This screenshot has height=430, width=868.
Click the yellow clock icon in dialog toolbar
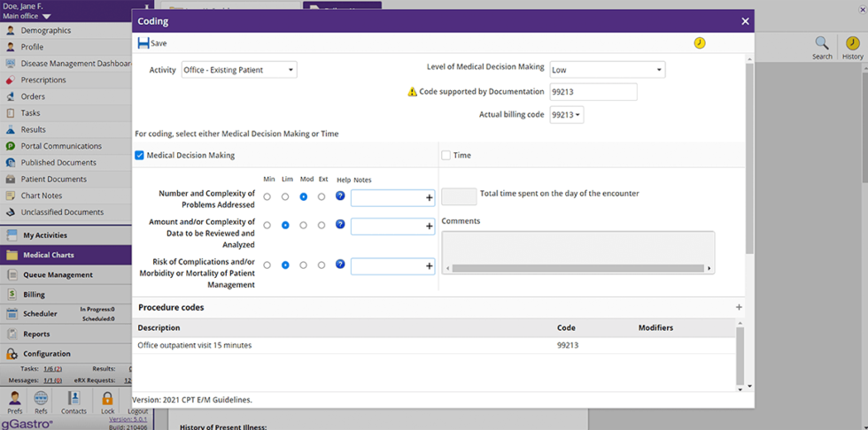click(700, 43)
